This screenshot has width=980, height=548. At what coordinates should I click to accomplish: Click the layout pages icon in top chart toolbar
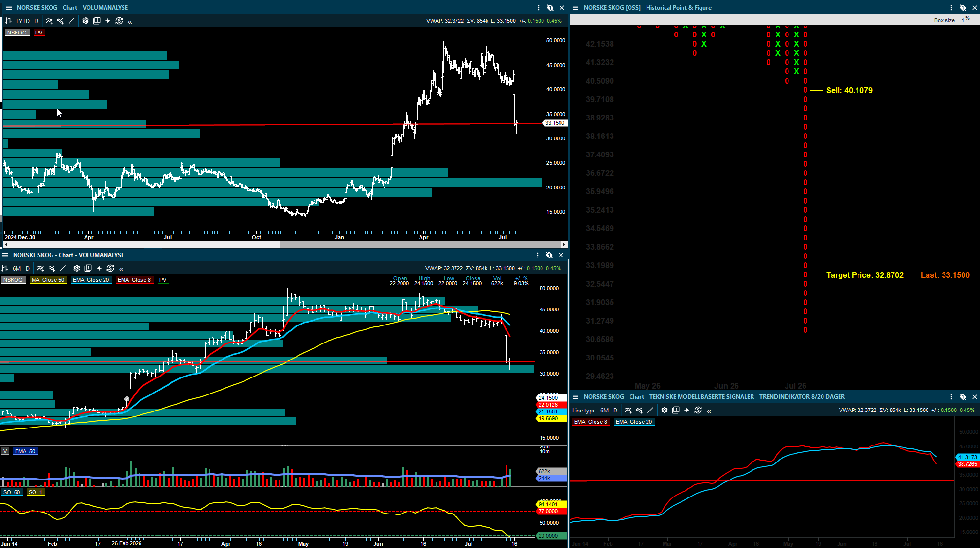[x=97, y=21]
